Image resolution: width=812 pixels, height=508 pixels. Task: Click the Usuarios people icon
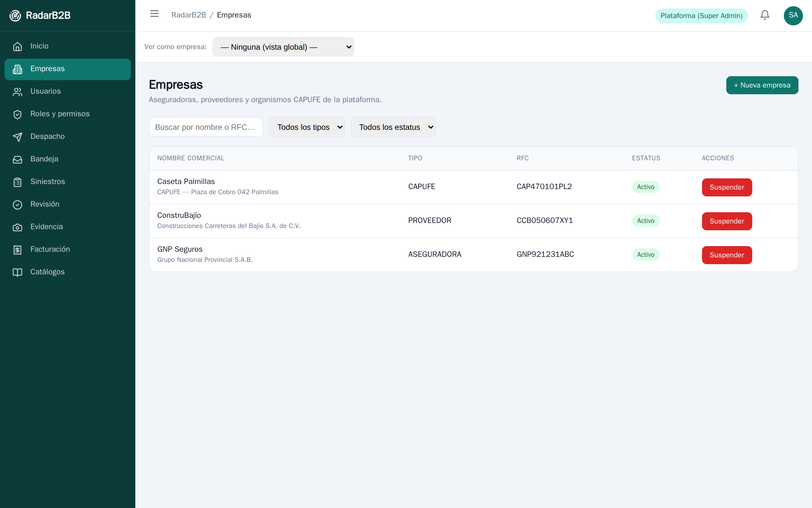coord(17,91)
